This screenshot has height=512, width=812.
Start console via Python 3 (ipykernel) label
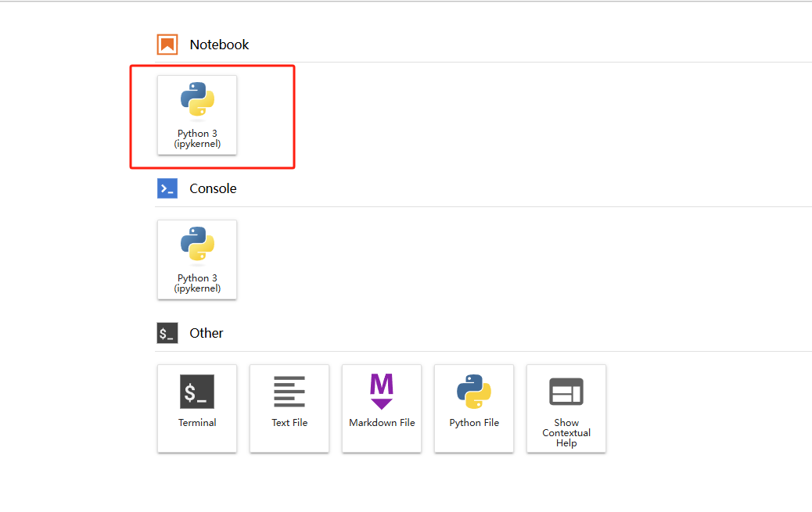pyautogui.click(x=197, y=283)
